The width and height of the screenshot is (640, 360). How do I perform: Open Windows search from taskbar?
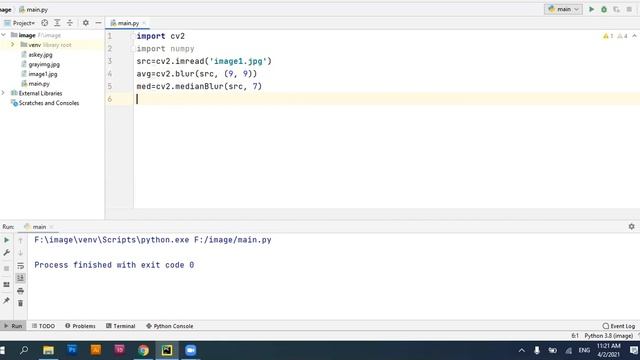point(24,350)
